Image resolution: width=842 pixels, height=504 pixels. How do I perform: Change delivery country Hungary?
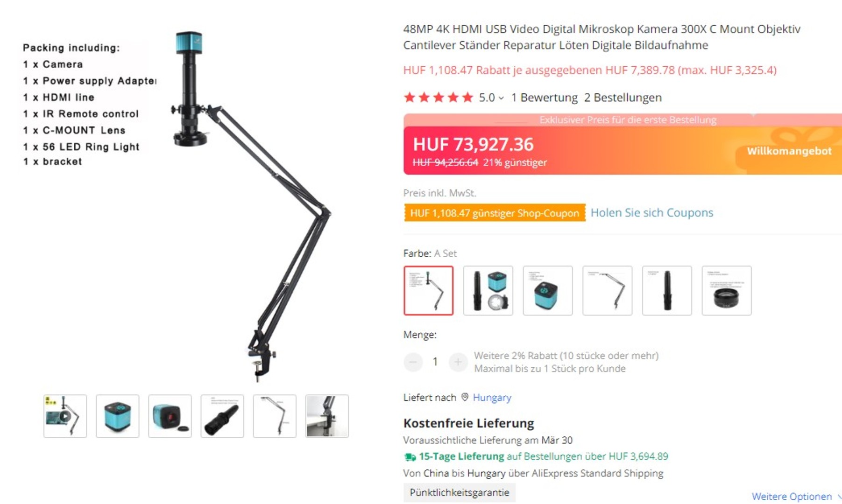[x=492, y=397]
